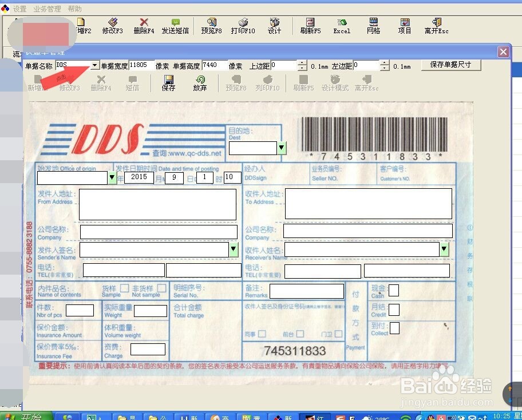Viewport: 522px width, 420px height.
Task: Click the sender 公司名称 Company field
Action: [x=159, y=232]
